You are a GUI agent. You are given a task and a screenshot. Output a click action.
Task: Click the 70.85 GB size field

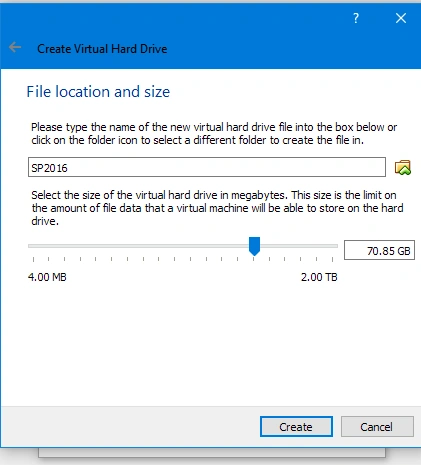click(x=379, y=250)
